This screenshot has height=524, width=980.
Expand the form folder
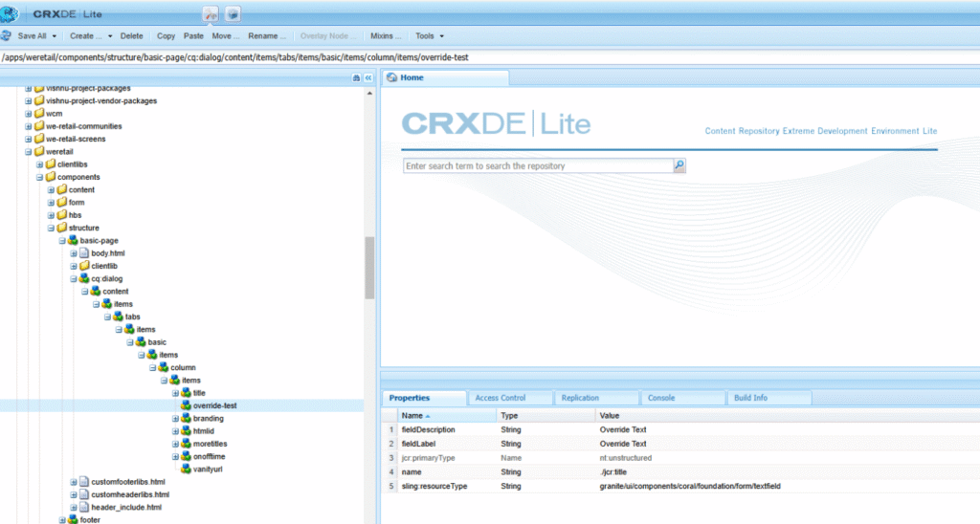(51, 203)
